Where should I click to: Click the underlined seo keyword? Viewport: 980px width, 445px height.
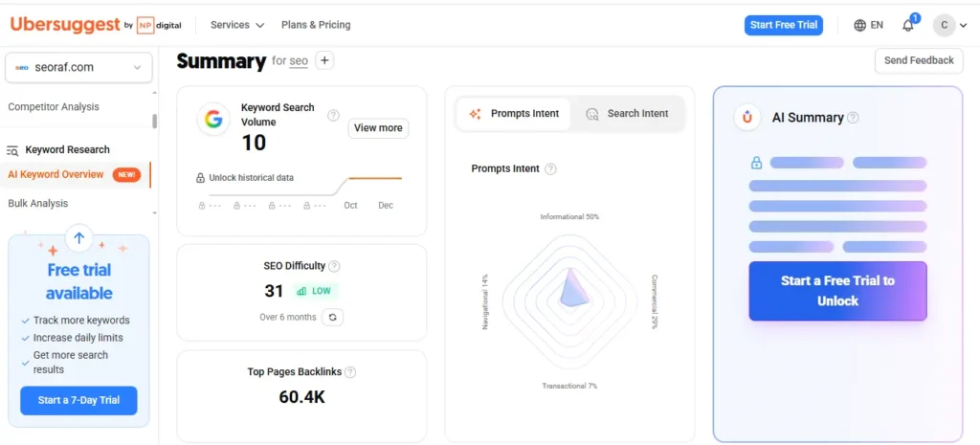click(x=299, y=61)
